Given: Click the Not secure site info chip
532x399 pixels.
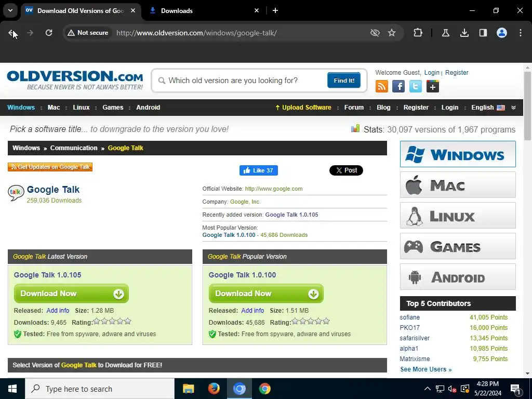Looking at the screenshot, I should click(88, 33).
